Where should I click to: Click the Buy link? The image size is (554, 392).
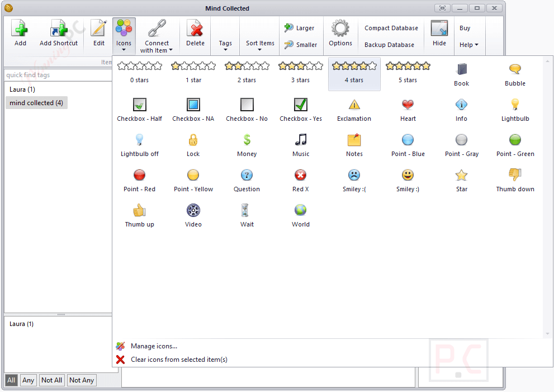point(465,28)
